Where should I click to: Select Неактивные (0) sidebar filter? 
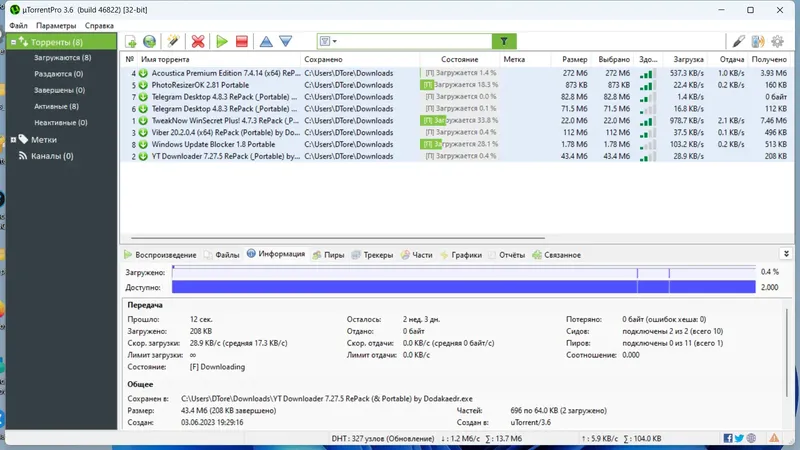61,123
